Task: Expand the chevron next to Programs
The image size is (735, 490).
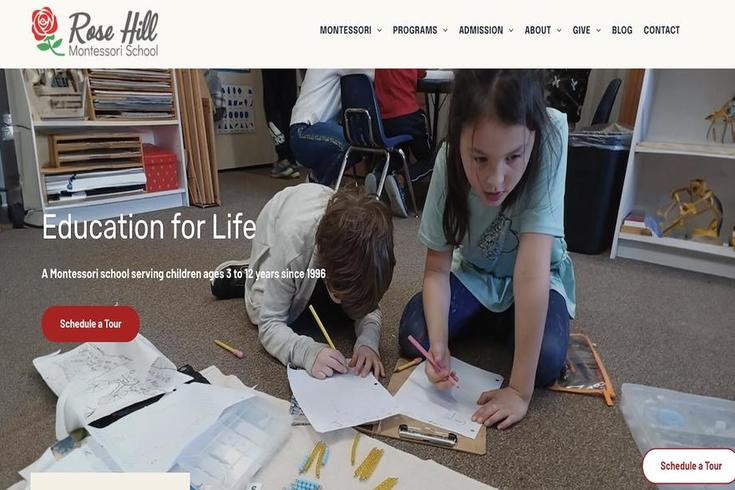Action: point(445,30)
